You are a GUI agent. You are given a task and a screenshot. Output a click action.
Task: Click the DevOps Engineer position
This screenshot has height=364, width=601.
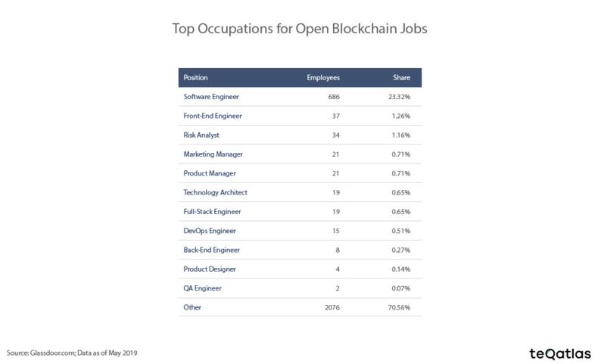[x=209, y=230]
